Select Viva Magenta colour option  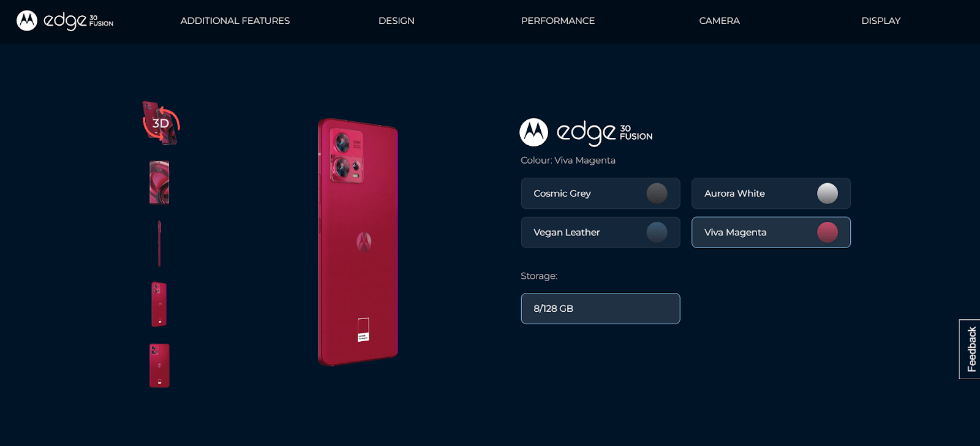pyautogui.click(x=771, y=233)
